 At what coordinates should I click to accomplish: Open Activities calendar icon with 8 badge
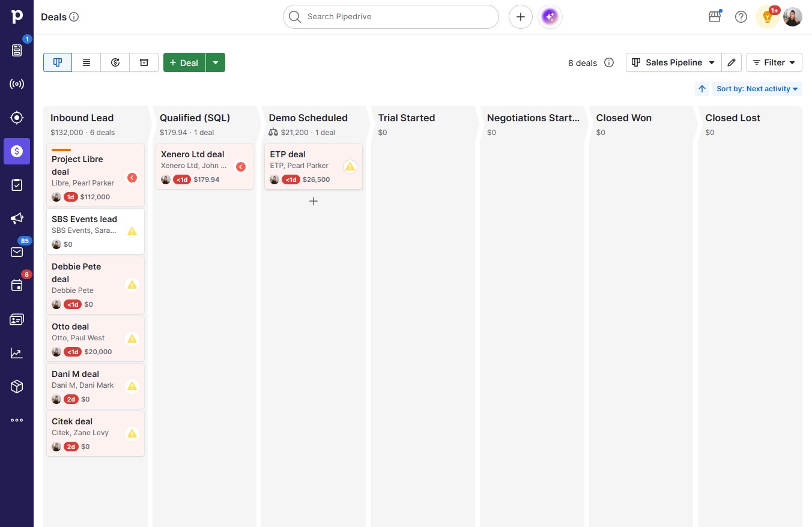pyautogui.click(x=17, y=286)
